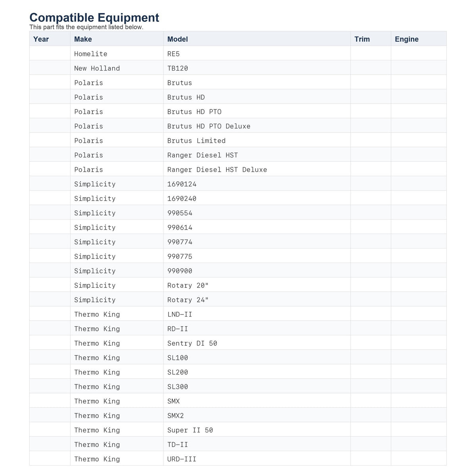Select the Sentry DI 50 model
The image size is (476, 476).
point(192,344)
